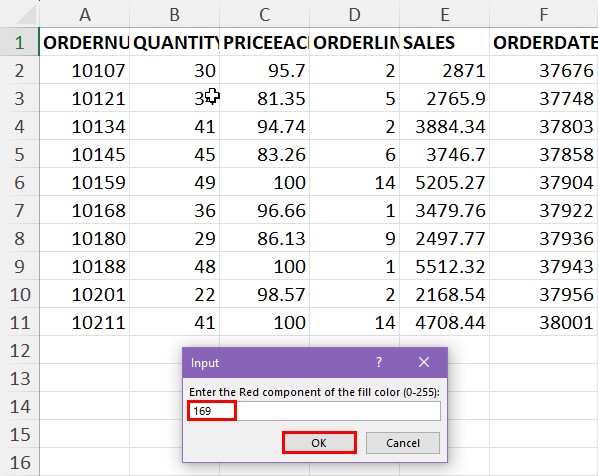This screenshot has width=598, height=476.
Task: Close the Input dialog with X icon
Action: click(x=424, y=362)
